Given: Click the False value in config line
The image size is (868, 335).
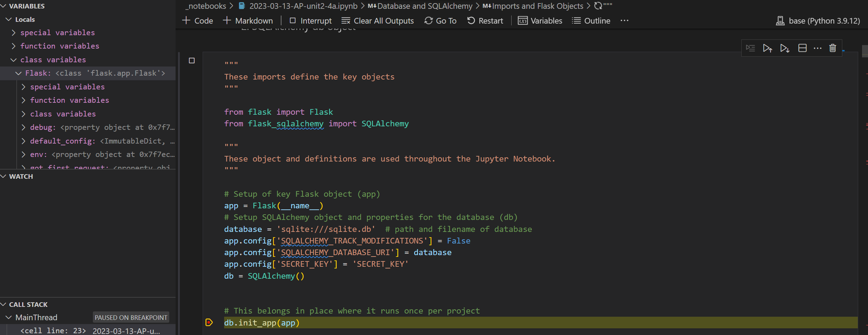Looking at the screenshot, I should pyautogui.click(x=458, y=241).
